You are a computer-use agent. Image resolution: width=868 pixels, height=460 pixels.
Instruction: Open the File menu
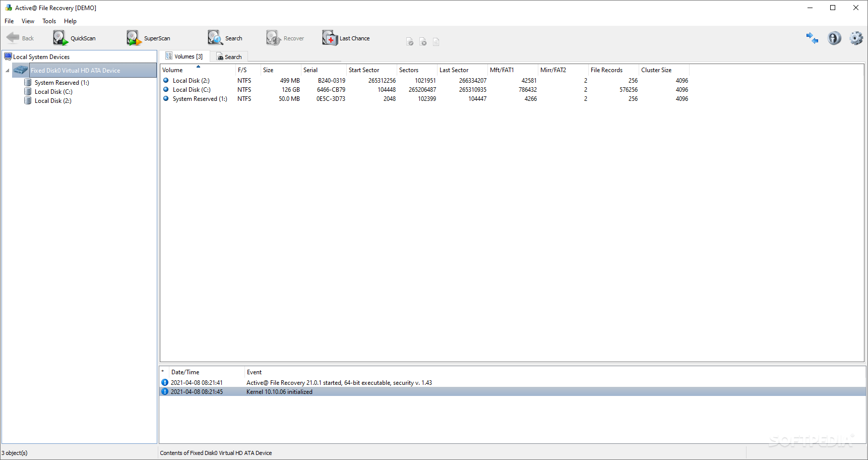click(x=9, y=21)
